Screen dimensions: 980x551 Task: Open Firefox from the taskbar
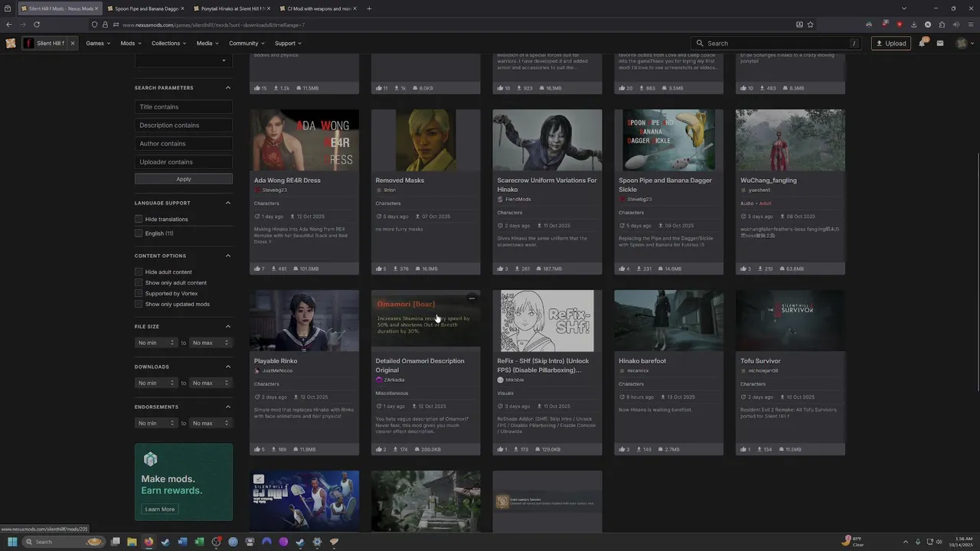(x=149, y=542)
